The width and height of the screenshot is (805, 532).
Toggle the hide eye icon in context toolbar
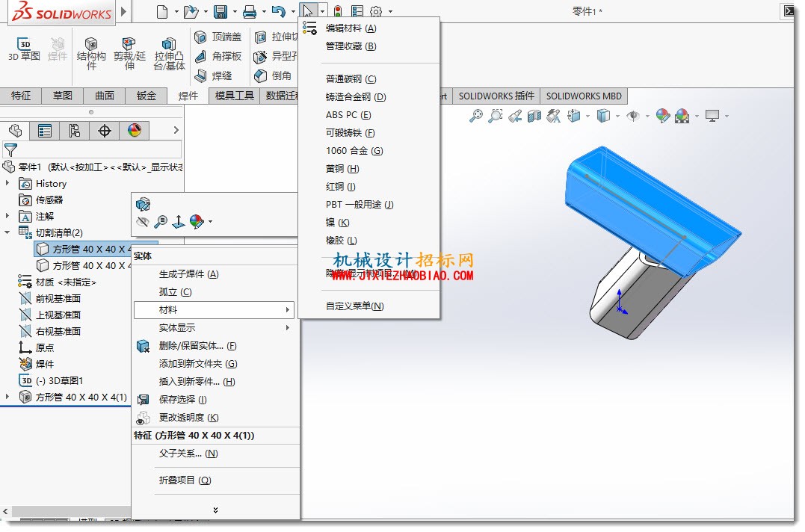tap(143, 222)
